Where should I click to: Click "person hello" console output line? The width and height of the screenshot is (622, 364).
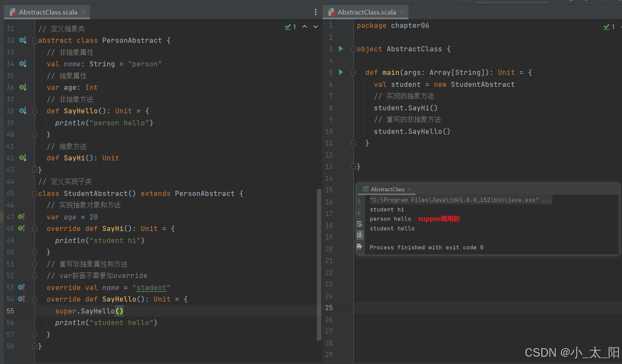[391, 219]
